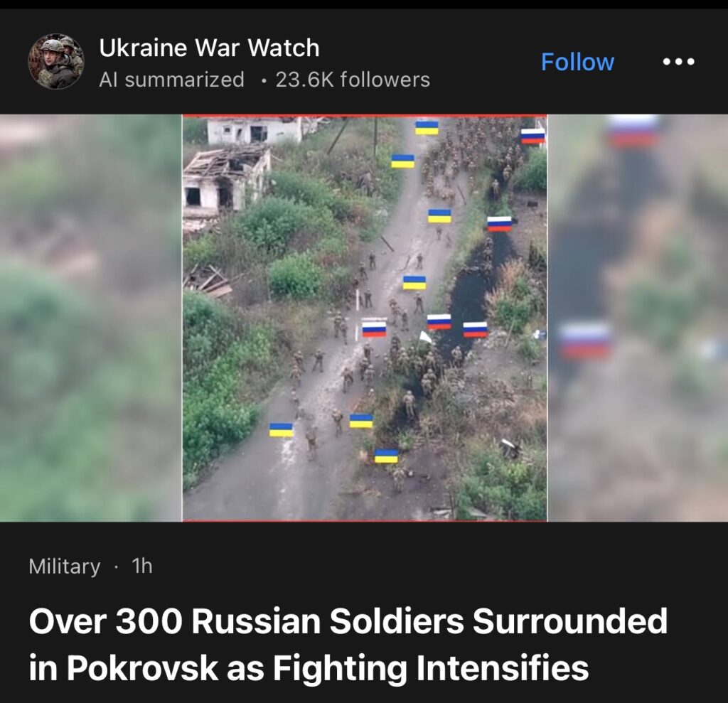728x703 pixels.
Task: Tap the AI summarized label
Action: click(171, 80)
